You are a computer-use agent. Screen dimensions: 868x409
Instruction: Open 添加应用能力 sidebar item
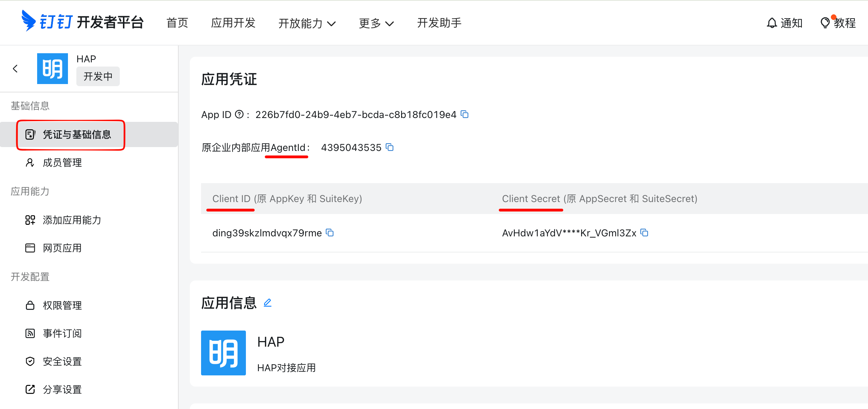coord(72,220)
